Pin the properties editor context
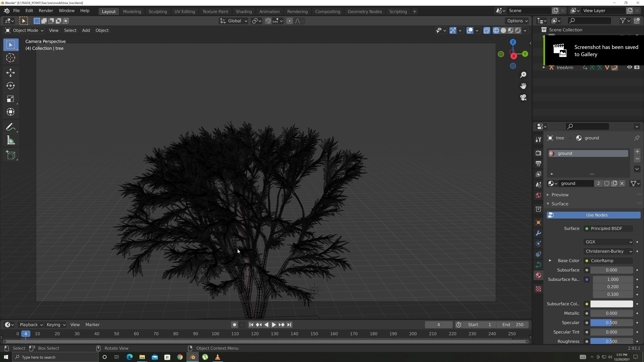 [x=636, y=138]
